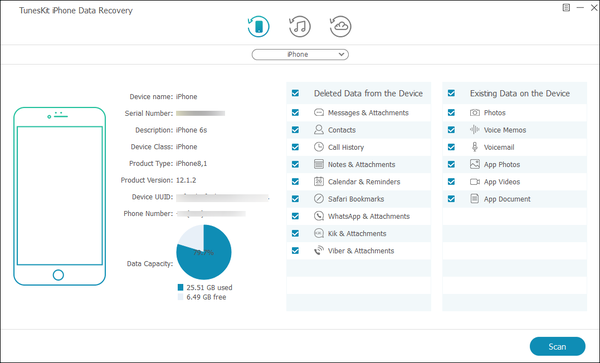Viewport: 600px width, 363px height.
Task: Click the WhatsApp & Attachments icon
Action: tap(319, 216)
